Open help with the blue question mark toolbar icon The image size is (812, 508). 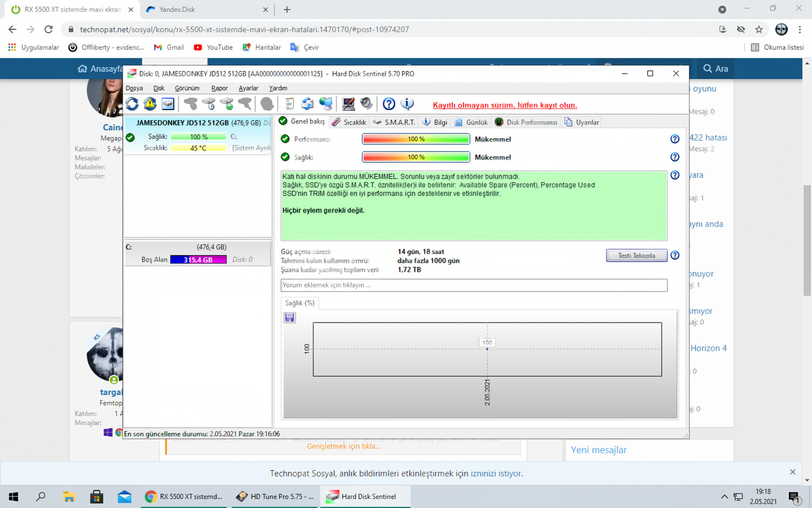tap(389, 104)
